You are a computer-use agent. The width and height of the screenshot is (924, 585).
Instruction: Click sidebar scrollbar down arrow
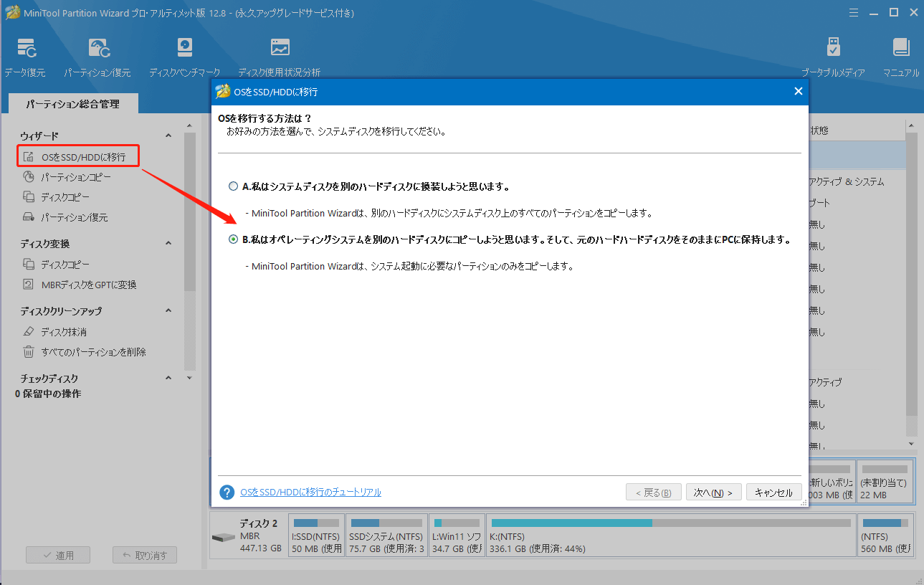[x=189, y=377]
